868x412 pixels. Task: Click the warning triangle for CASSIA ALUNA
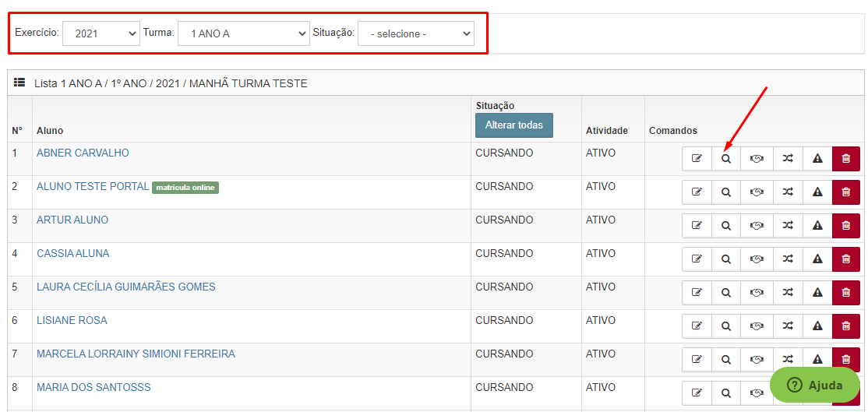(x=817, y=259)
